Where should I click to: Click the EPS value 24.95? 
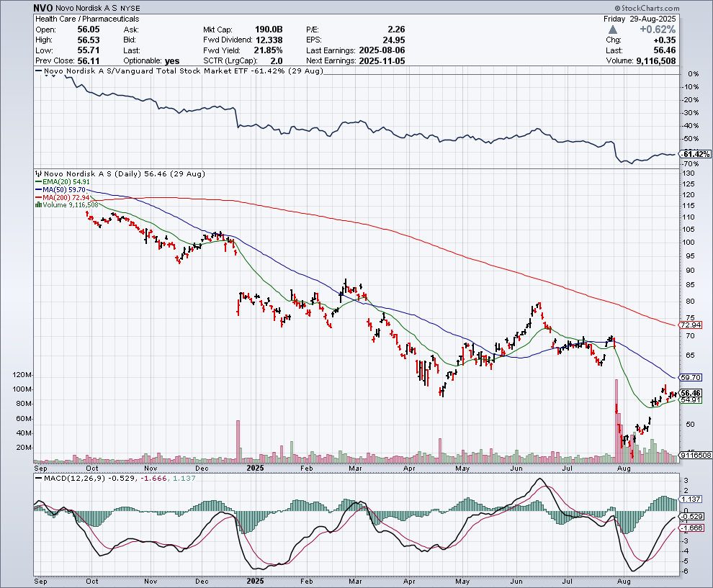pos(394,40)
